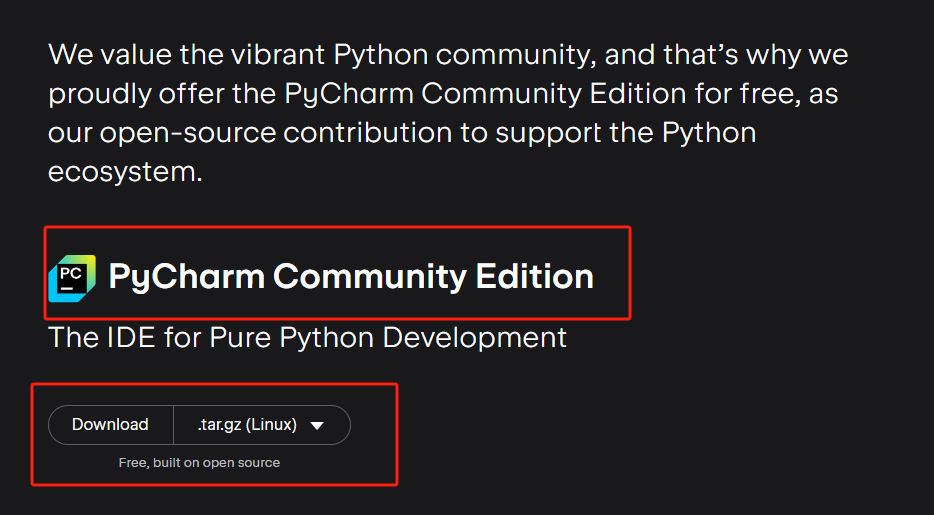Click the dropdown arrow beside .tar.gz (Linux)
This screenshot has width=934, height=515.
[317, 425]
